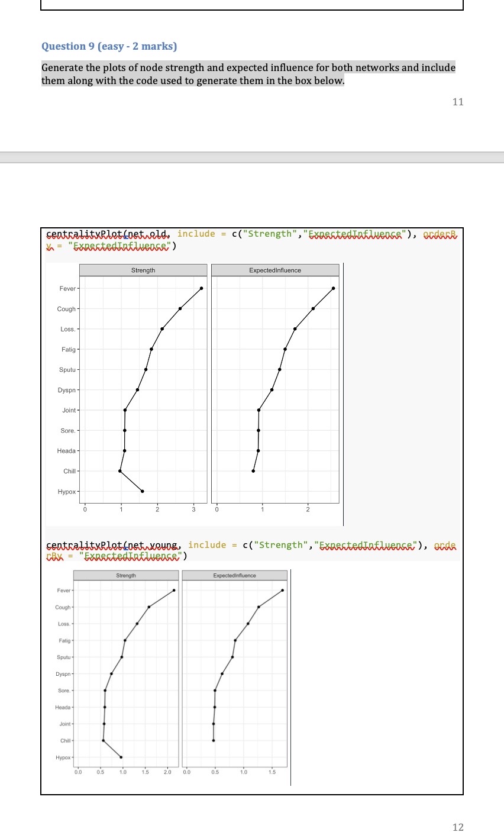Click the centralityPlot(net_old code line
504x832 pixels.
252,240
